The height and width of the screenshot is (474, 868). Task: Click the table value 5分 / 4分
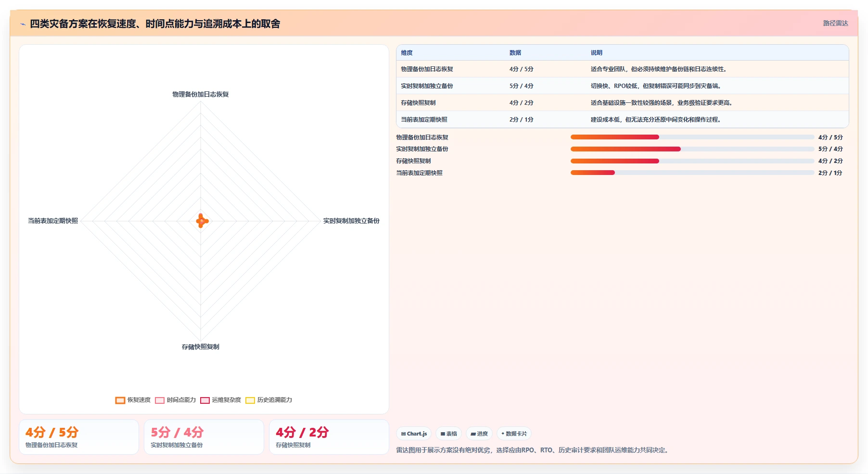click(x=522, y=86)
